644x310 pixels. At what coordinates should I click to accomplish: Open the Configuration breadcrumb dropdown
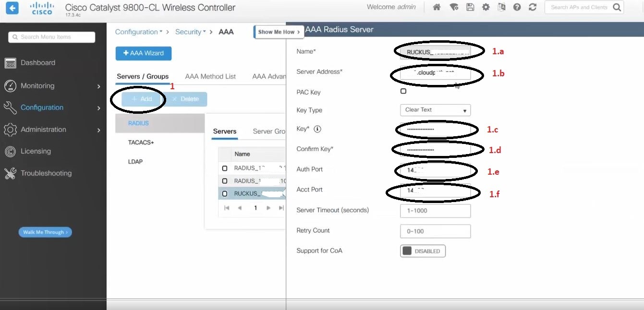139,32
